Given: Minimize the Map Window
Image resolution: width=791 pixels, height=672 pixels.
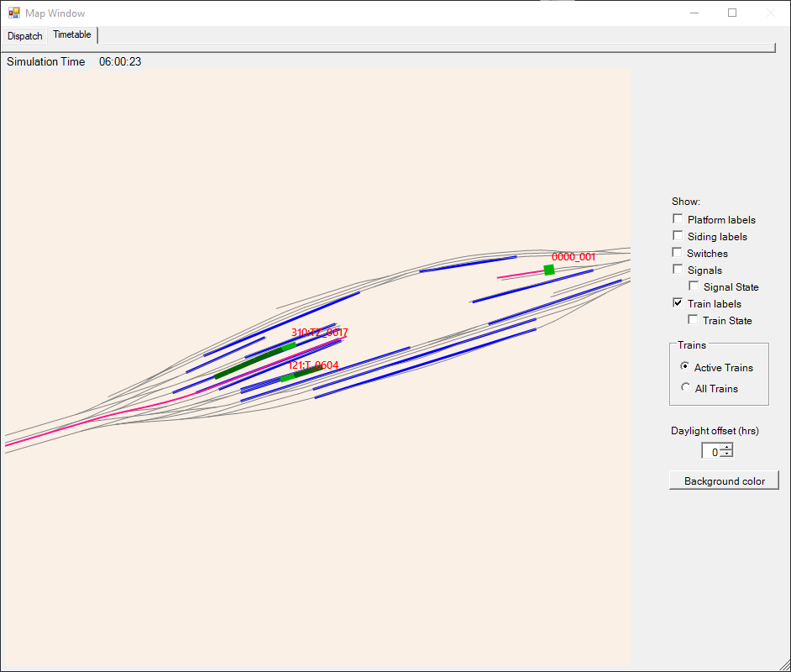Looking at the screenshot, I should coord(694,13).
